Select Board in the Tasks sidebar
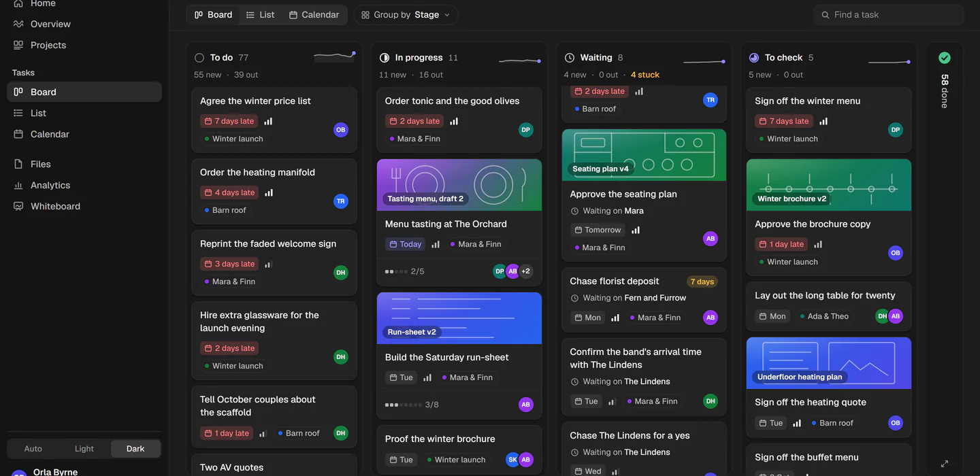This screenshot has height=476, width=980. [x=84, y=92]
